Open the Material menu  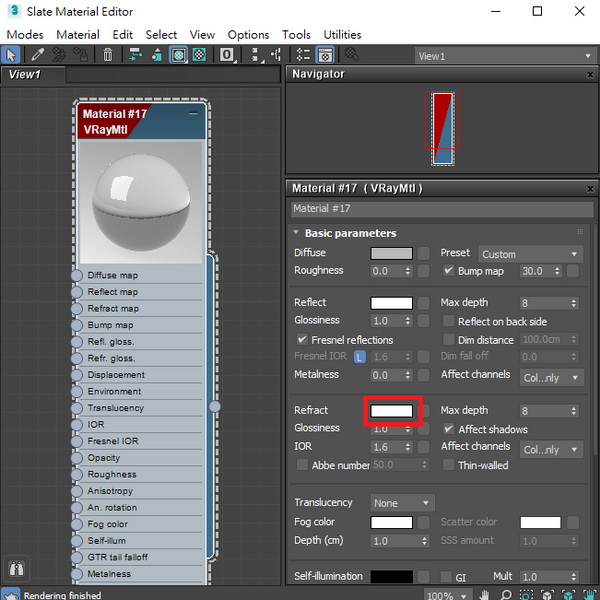point(78,35)
